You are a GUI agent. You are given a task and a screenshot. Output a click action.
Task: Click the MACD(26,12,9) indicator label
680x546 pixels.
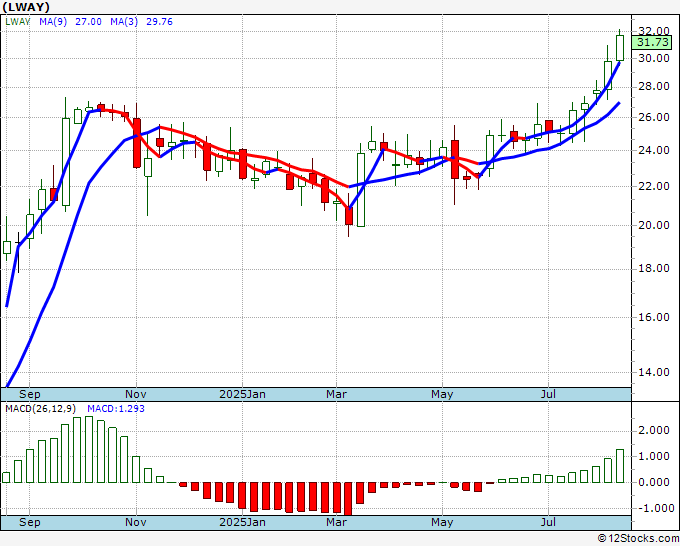coord(41,409)
